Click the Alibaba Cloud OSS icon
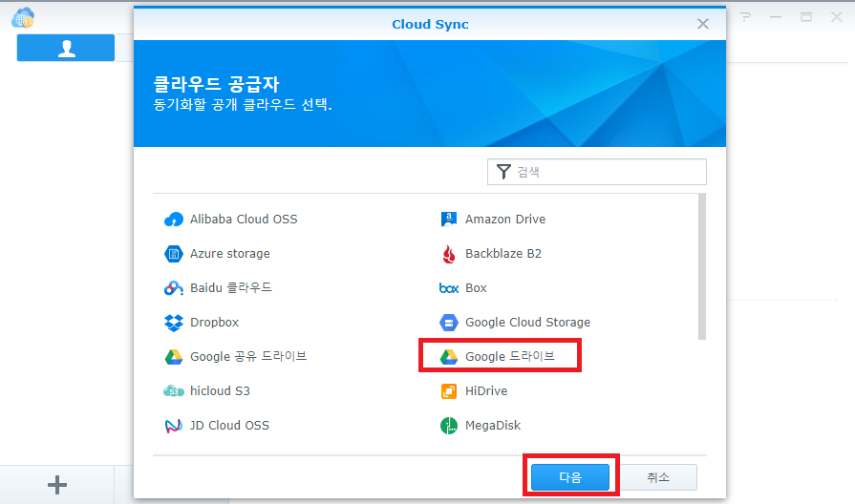This screenshot has width=855, height=504. pyautogui.click(x=174, y=219)
